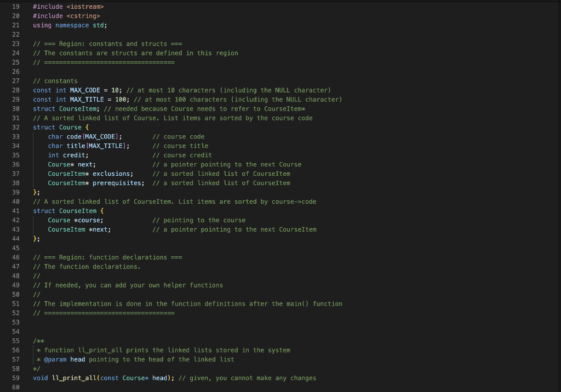
Task: Click the "@param head" doc tag line
Action: 135,360
